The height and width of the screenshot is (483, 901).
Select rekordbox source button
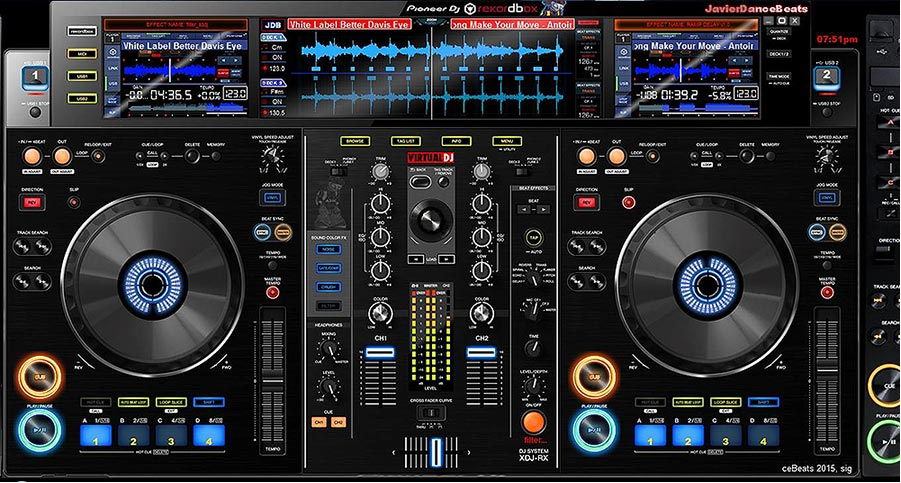(x=82, y=32)
